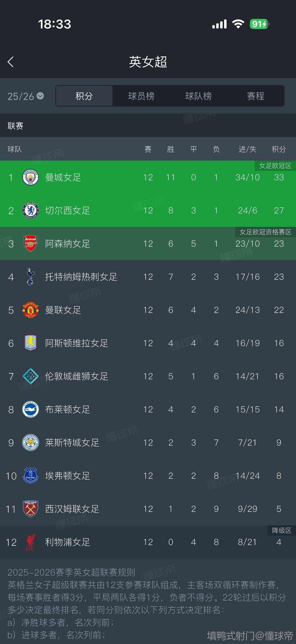Viewport: 296px width, 644px height.
Task: Click the battery status indicator
Action: [x=259, y=24]
